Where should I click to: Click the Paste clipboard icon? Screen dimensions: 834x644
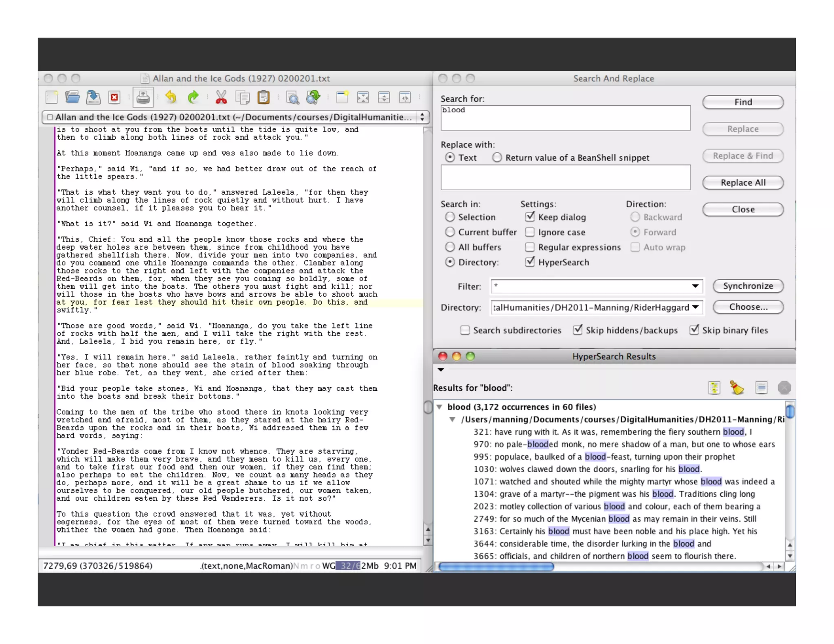(263, 97)
